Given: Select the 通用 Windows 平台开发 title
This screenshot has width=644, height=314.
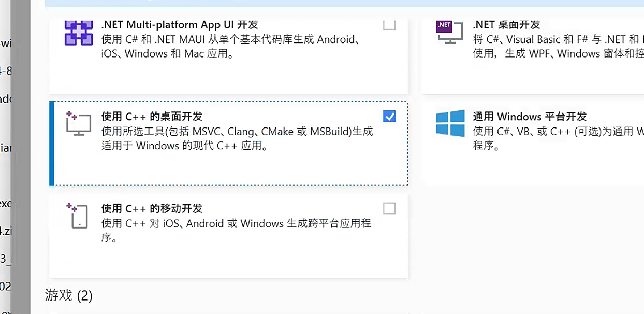Looking at the screenshot, I should pyautogui.click(x=530, y=117).
